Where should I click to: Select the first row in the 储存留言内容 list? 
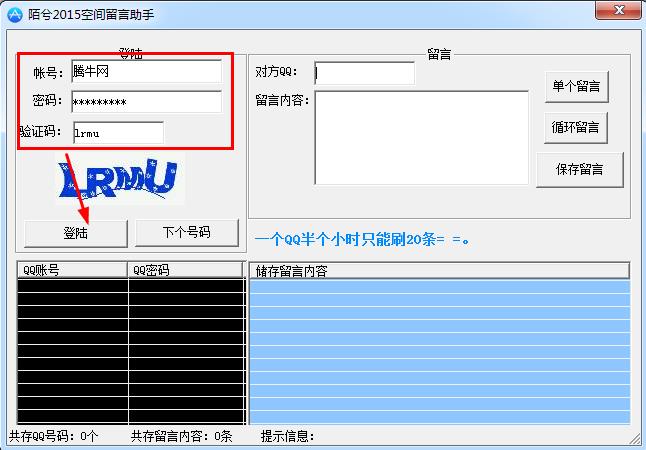[x=438, y=286]
